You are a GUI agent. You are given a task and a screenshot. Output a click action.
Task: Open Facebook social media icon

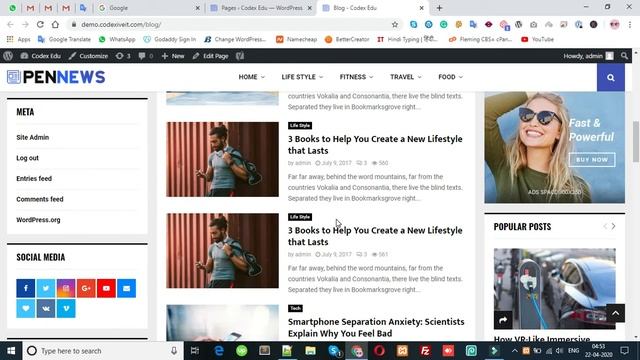point(25,288)
